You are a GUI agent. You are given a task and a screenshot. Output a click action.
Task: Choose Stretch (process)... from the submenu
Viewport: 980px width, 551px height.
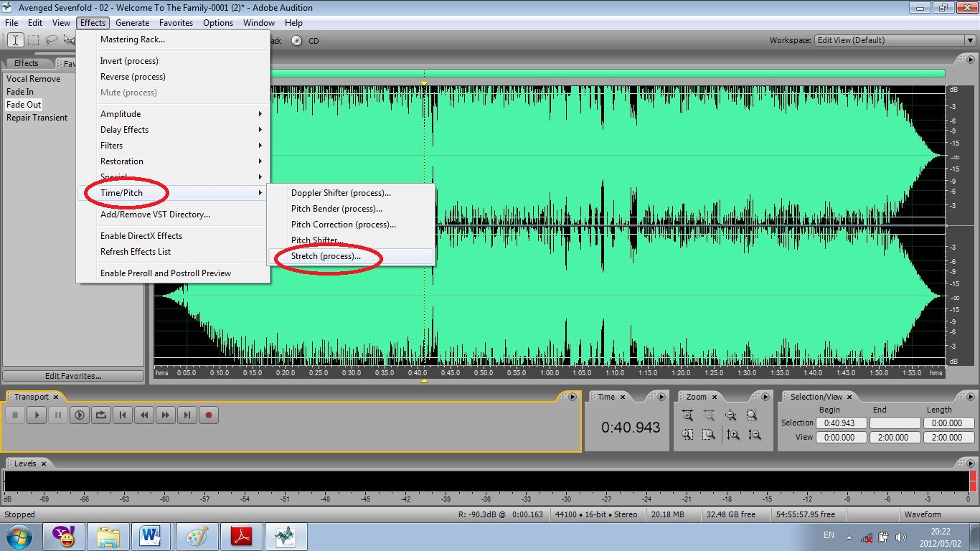(x=351, y=256)
